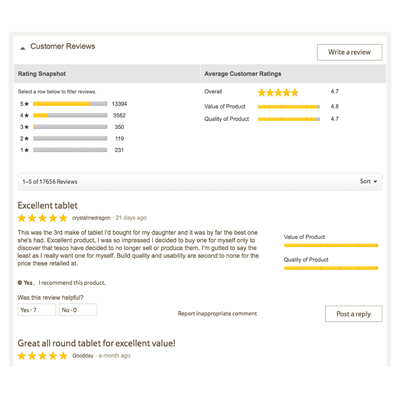Filter reviews by 5 star row
Viewport: 400px width, 400px height.
[x=73, y=104]
